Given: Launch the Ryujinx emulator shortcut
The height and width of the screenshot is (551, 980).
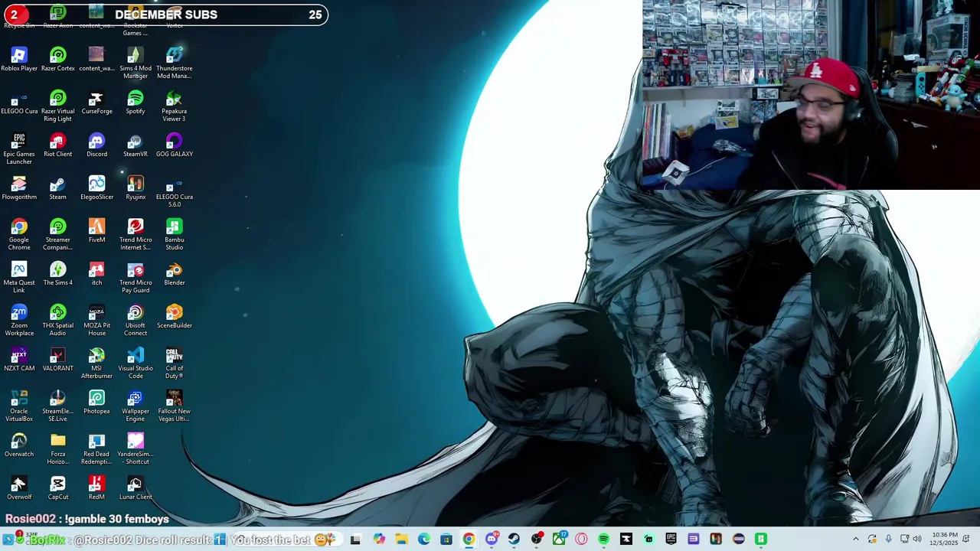Looking at the screenshot, I should [x=136, y=188].
